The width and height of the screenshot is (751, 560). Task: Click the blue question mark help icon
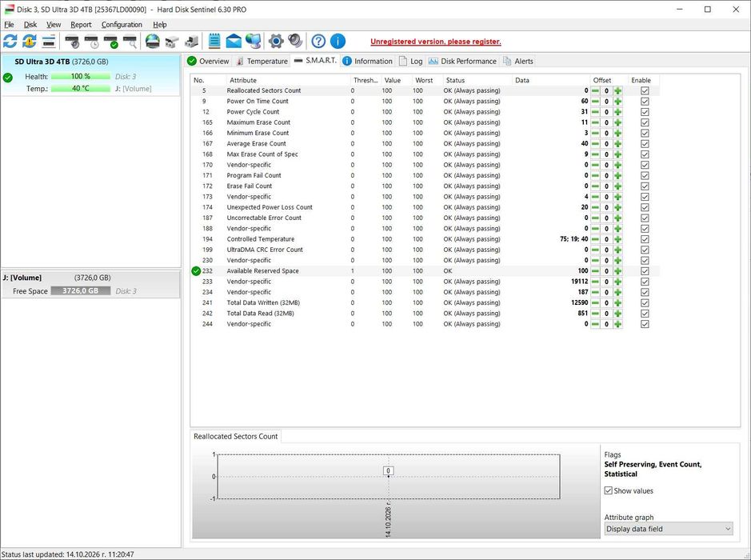coord(318,41)
